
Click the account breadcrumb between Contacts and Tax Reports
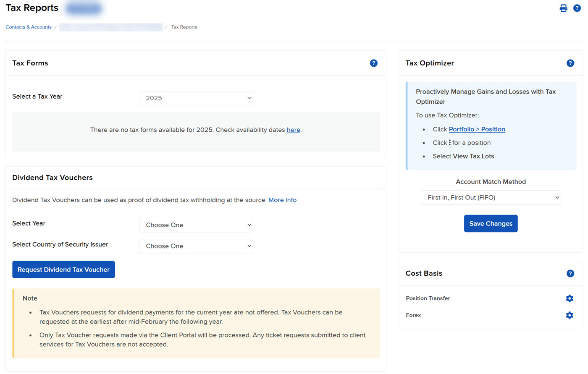point(111,27)
